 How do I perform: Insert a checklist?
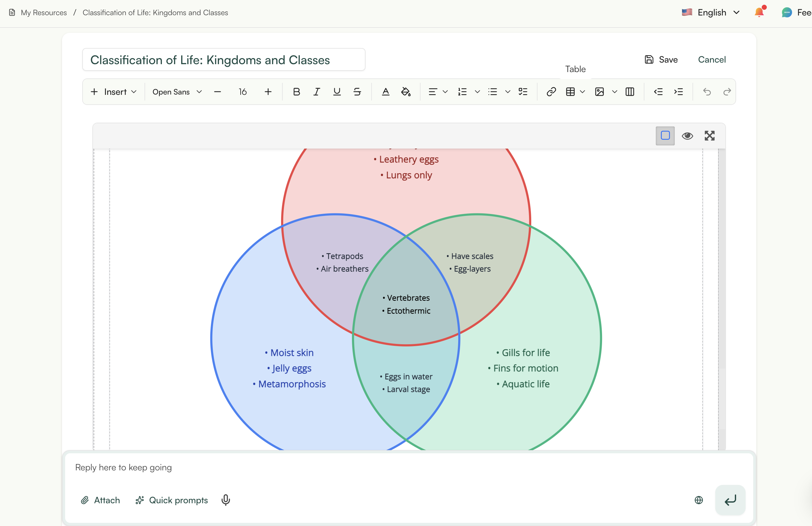click(523, 92)
